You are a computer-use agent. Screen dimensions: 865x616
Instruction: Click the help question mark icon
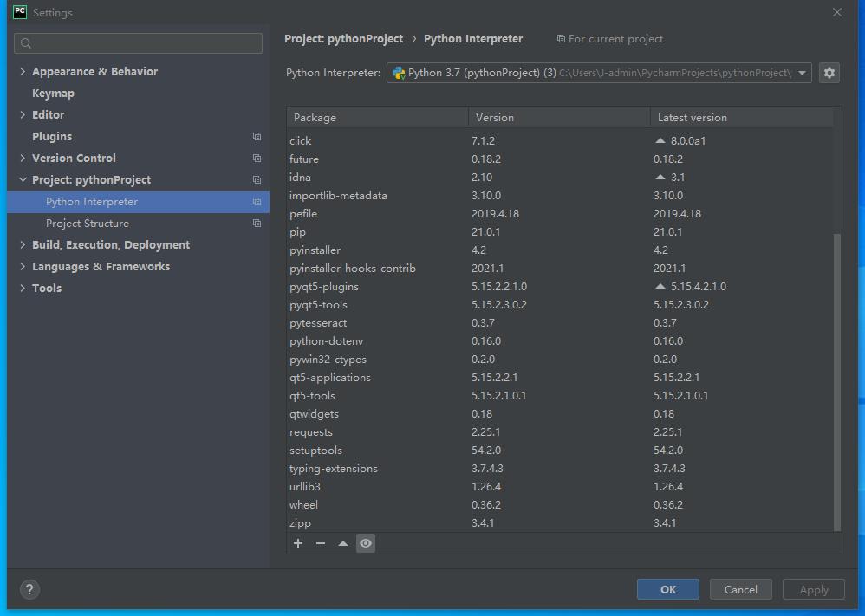pyautogui.click(x=29, y=589)
